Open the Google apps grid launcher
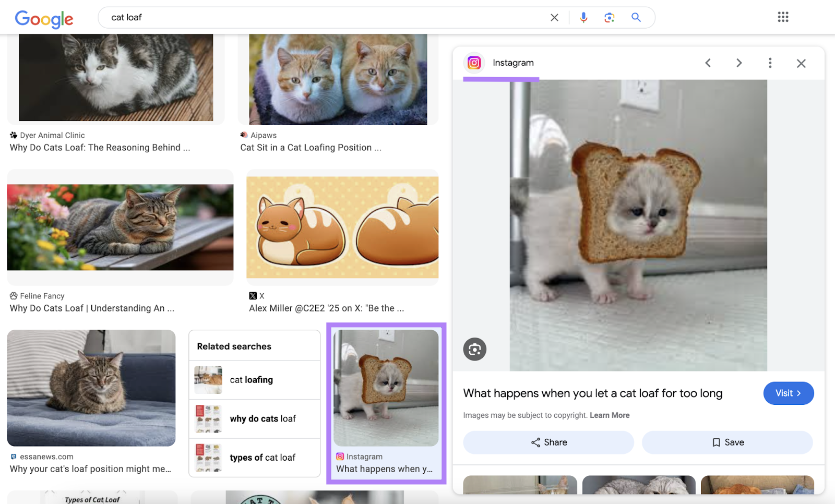The height and width of the screenshot is (504, 835). pyautogui.click(x=783, y=17)
